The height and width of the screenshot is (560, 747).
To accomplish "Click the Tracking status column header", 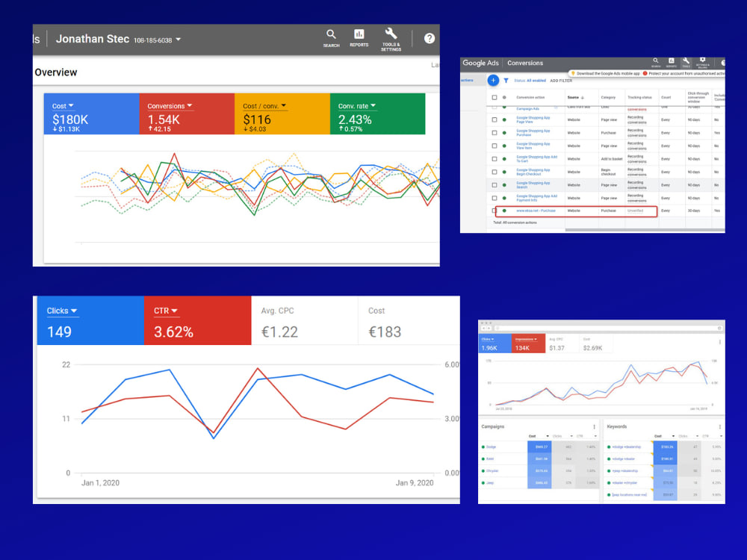I will (639, 97).
